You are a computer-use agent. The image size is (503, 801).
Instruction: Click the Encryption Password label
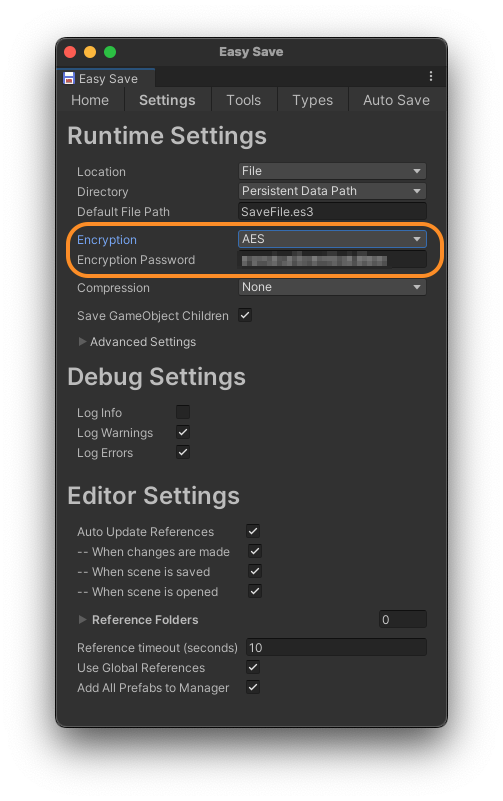[136, 260]
